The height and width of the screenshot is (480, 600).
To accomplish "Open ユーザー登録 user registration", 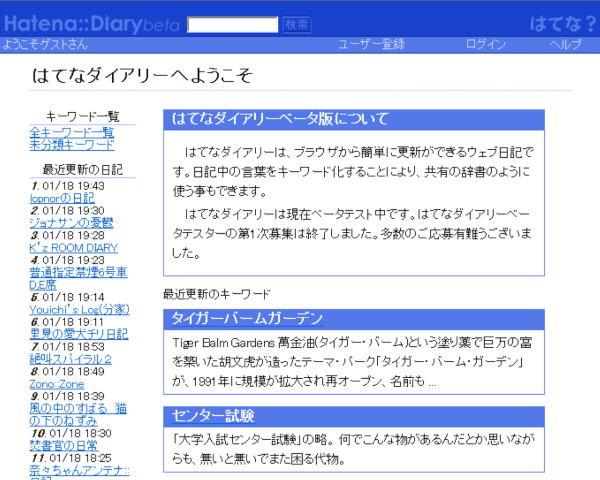I will coord(371,44).
